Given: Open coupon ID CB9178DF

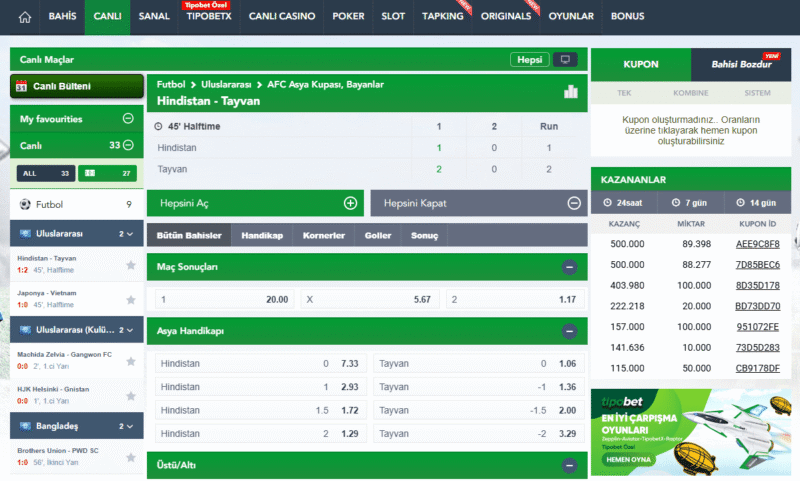Looking at the screenshot, I should (758, 368).
